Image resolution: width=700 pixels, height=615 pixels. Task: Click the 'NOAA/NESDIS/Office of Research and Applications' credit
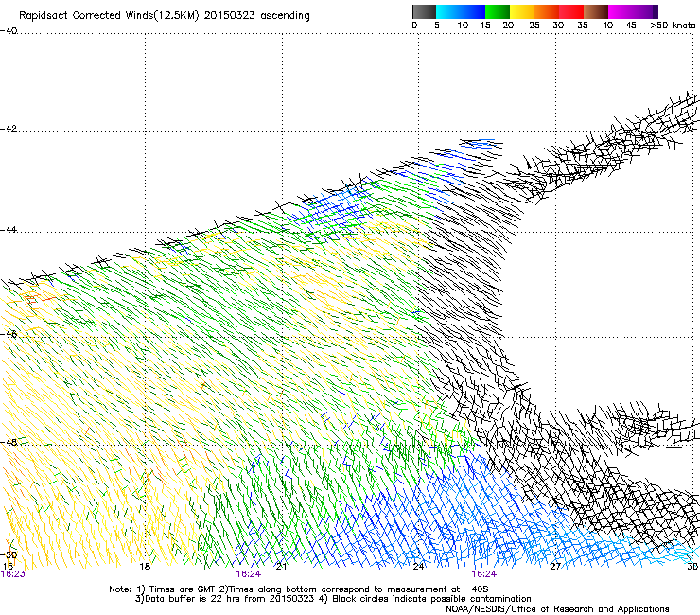coord(557,609)
